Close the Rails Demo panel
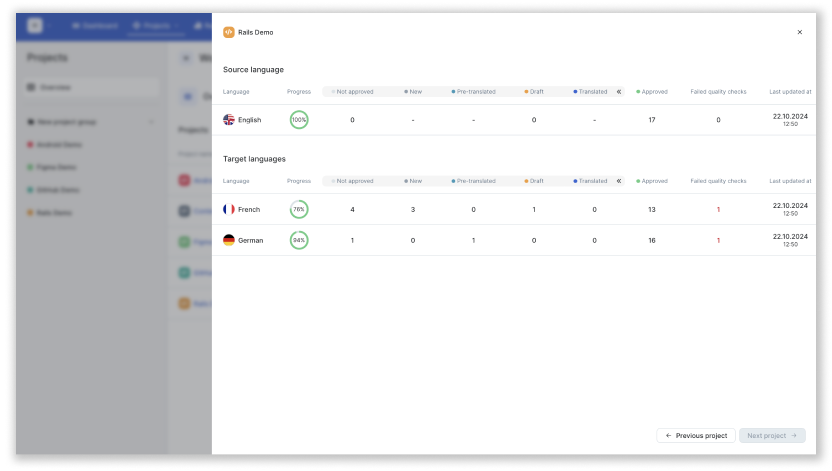Viewport: 832px width, 471px height. coord(800,32)
